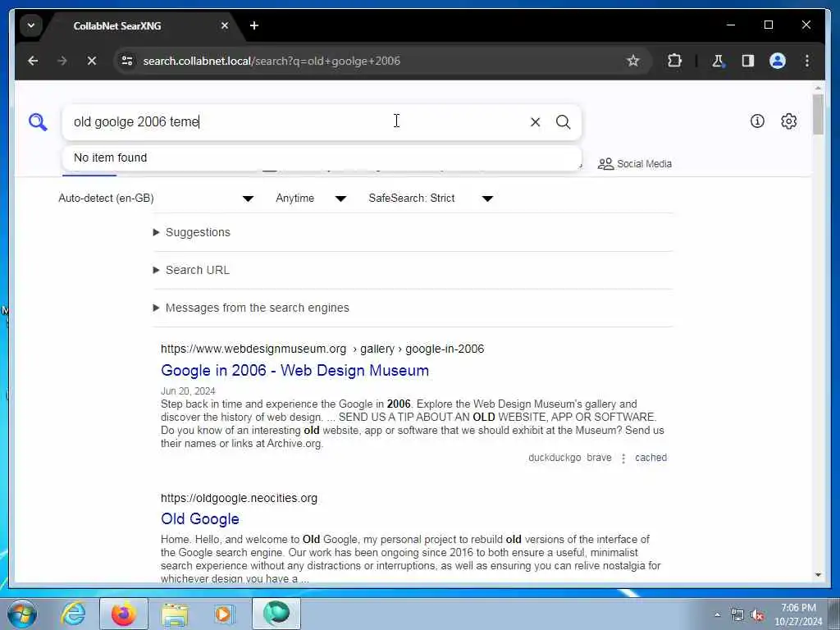Open Firefox from the taskbar
The height and width of the screenshot is (630, 840).
coord(124,614)
